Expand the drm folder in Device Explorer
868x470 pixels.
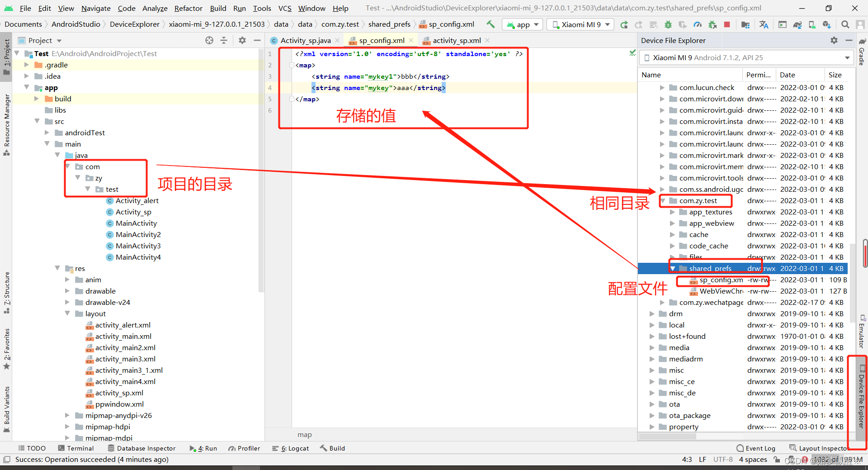pyautogui.click(x=652, y=313)
